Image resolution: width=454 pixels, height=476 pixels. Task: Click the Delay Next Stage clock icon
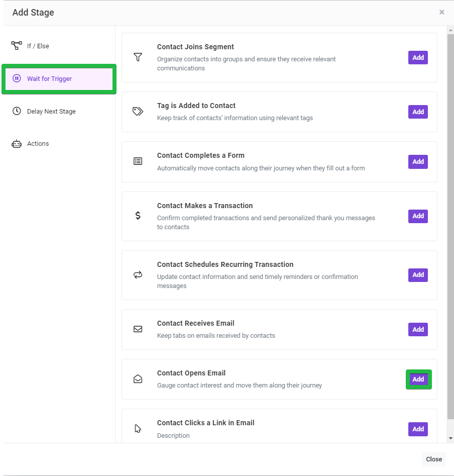coord(17,111)
